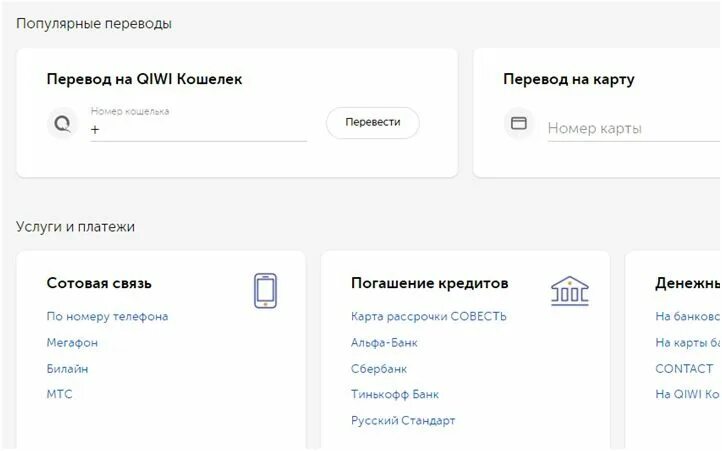The image size is (722, 451).
Task: Open the По номеру телефона link
Action: point(107,316)
